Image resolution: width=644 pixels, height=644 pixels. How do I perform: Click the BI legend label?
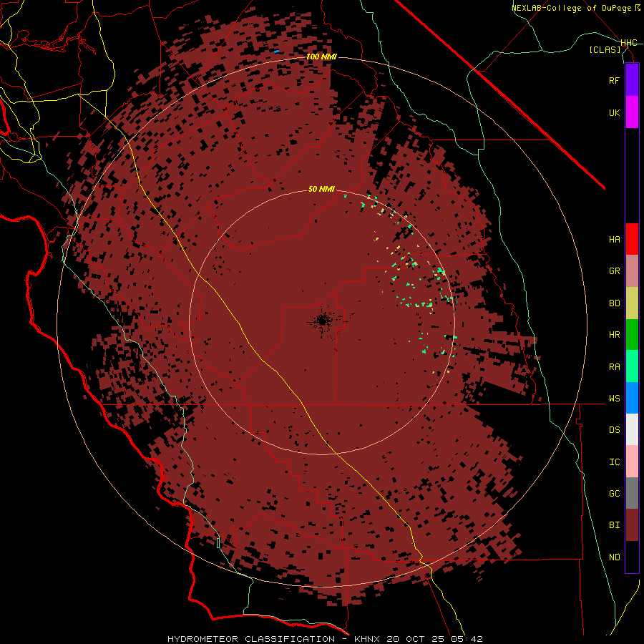click(x=615, y=525)
